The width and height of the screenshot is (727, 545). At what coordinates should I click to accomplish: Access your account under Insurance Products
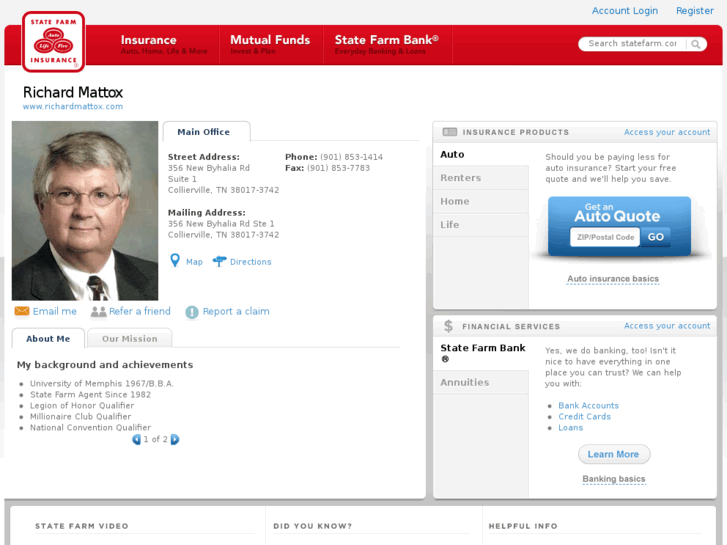click(x=667, y=132)
